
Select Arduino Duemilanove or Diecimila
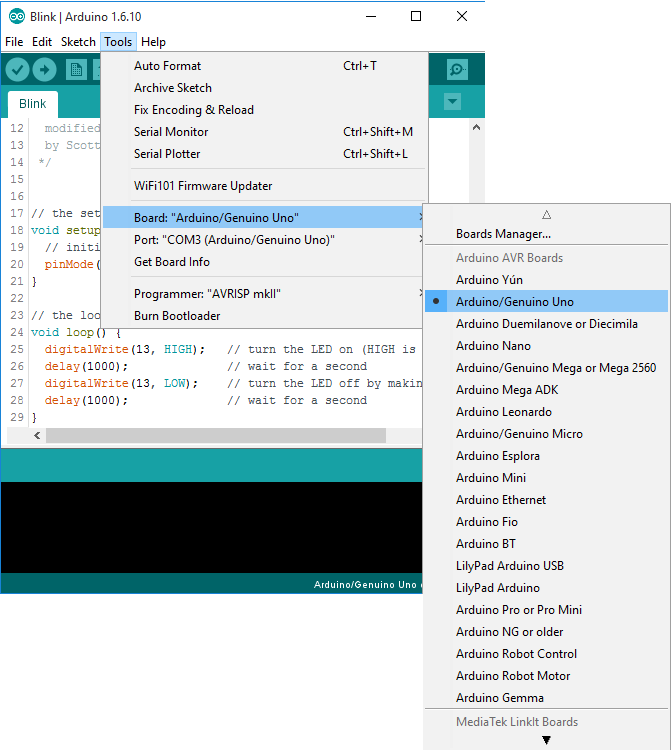point(546,324)
